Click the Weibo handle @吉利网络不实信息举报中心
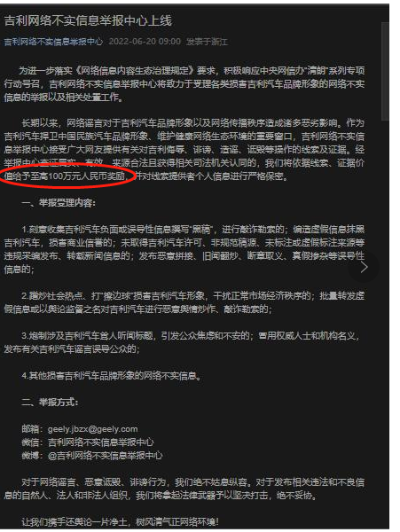Viewport: 400px width, 532px height. coord(106,456)
